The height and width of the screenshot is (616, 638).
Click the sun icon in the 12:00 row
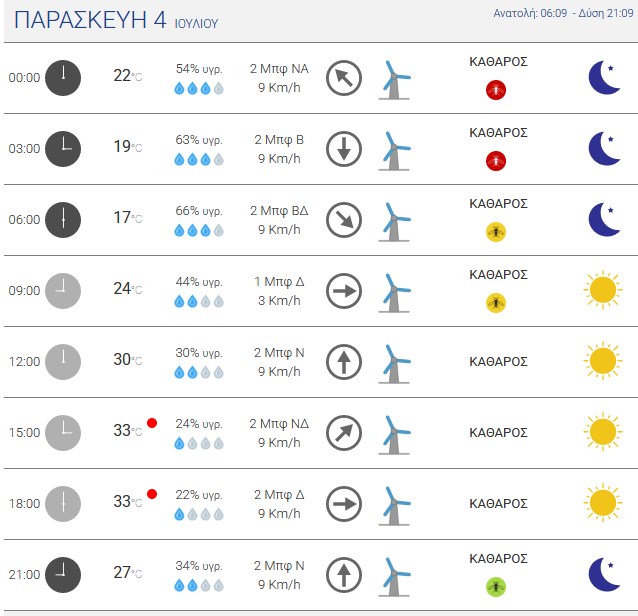coord(603,361)
